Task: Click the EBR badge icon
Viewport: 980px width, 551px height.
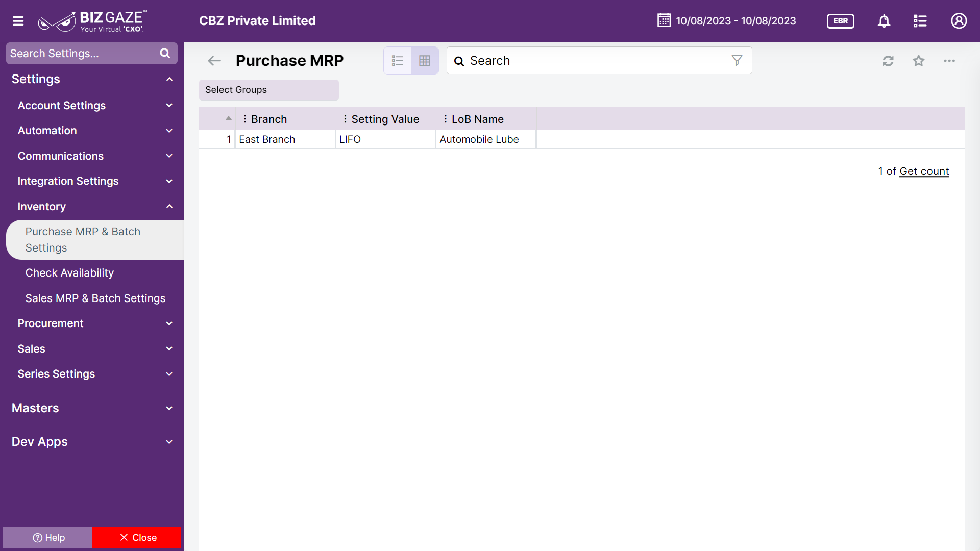Action: point(840,21)
